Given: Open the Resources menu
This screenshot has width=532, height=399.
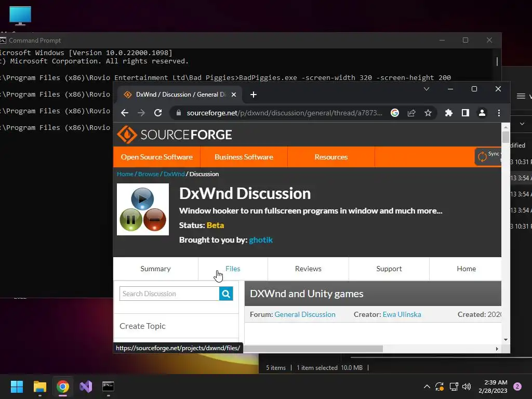Looking at the screenshot, I should point(331,157).
